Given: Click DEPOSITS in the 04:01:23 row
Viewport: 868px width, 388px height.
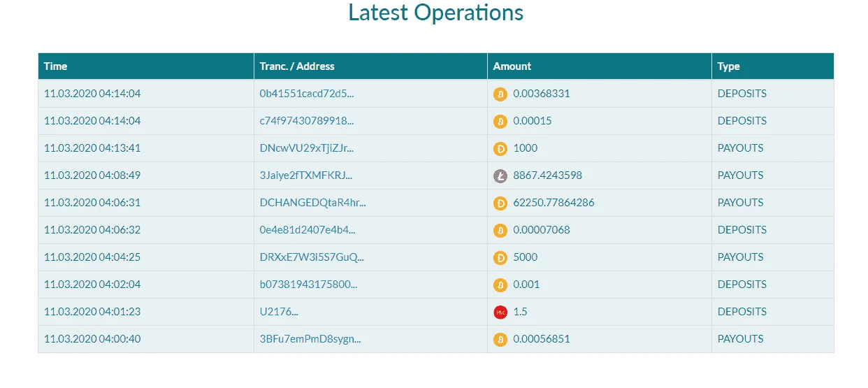Looking at the screenshot, I should click(742, 312).
